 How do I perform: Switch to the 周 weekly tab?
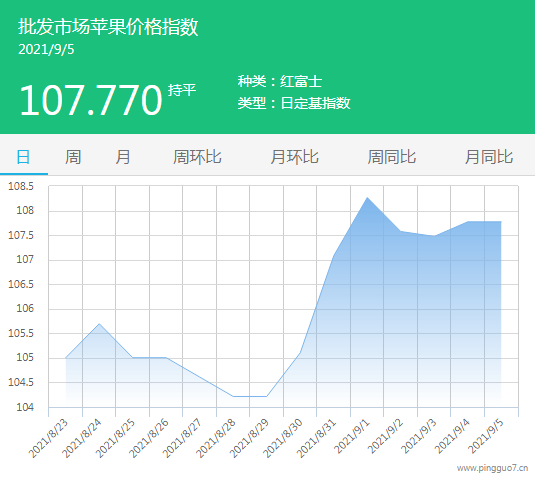point(73,157)
